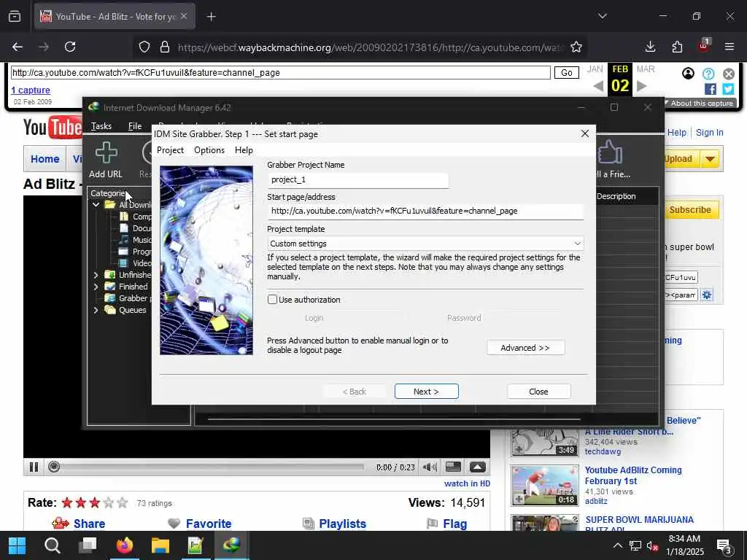
Task: Expand the Queues category
Action: pos(96,310)
